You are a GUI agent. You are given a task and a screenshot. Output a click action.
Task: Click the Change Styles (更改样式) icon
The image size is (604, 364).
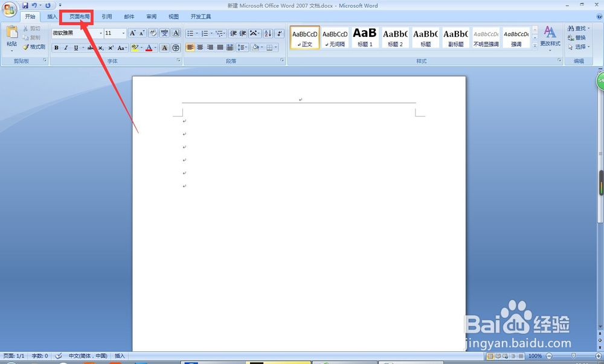550,37
